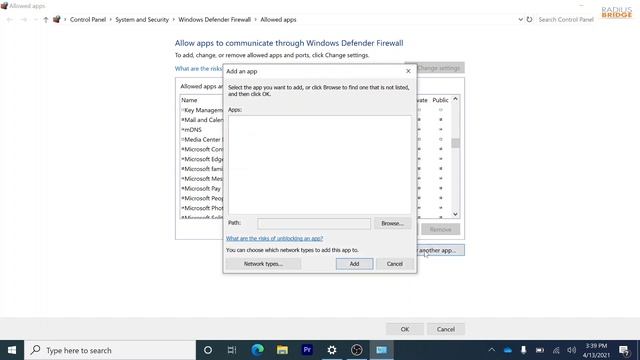640x360 pixels.
Task: Toggle Public checkbox for mDNS row
Action: click(440, 129)
